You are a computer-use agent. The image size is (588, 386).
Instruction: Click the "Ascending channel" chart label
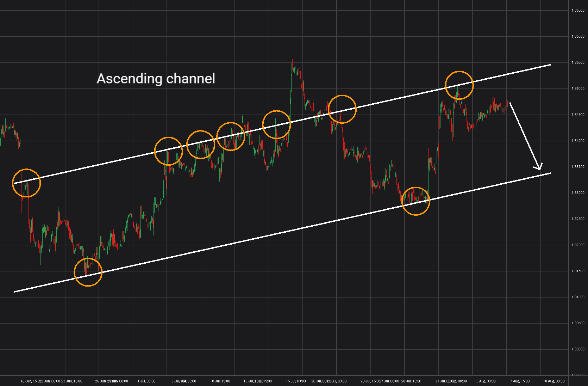point(156,79)
